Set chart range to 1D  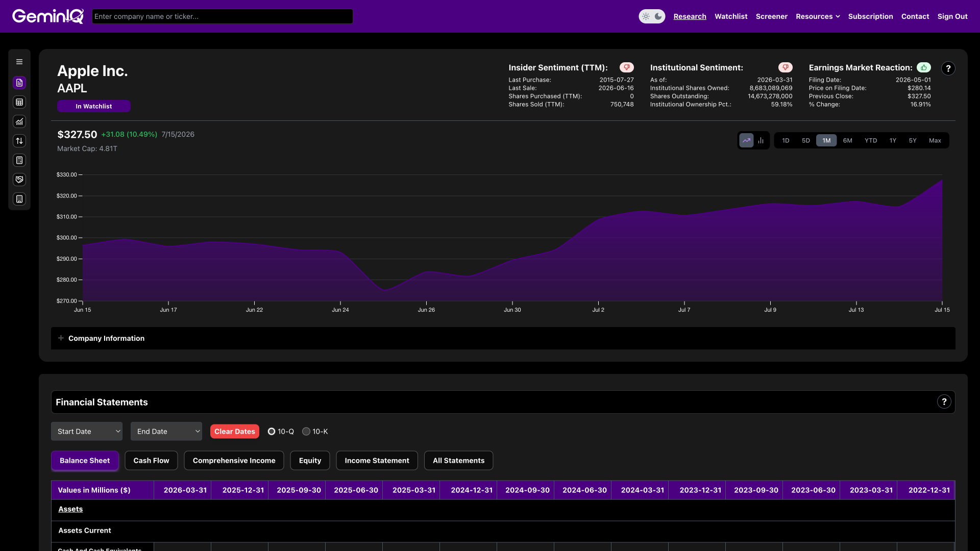[786, 140]
